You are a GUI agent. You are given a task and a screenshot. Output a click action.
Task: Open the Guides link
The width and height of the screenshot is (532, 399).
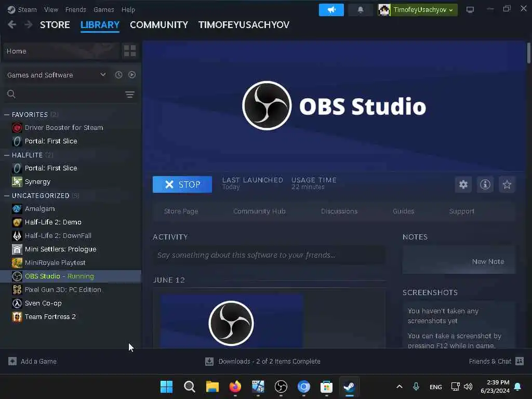pos(403,211)
